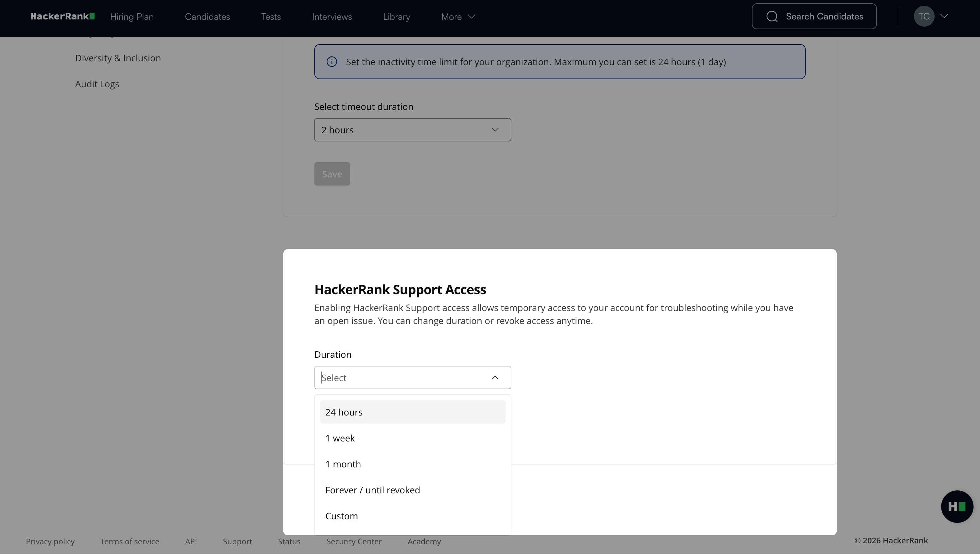
Task: Go to Hiring Plan tab
Action: click(x=132, y=17)
